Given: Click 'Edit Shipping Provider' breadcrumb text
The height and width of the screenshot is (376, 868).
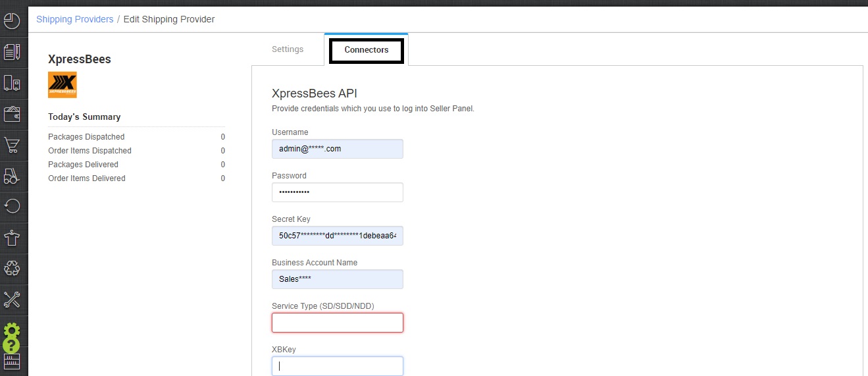Looking at the screenshot, I should click(x=169, y=19).
